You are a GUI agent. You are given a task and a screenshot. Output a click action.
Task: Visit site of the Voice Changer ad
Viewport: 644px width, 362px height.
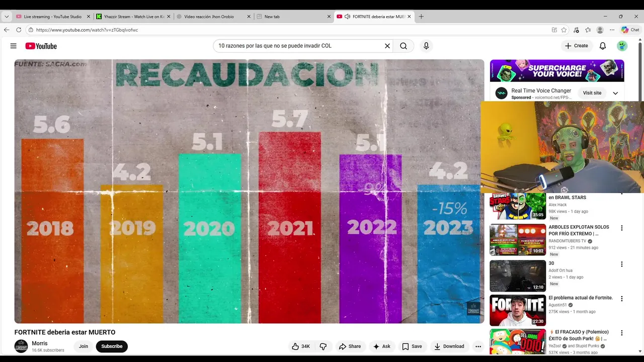tap(592, 93)
